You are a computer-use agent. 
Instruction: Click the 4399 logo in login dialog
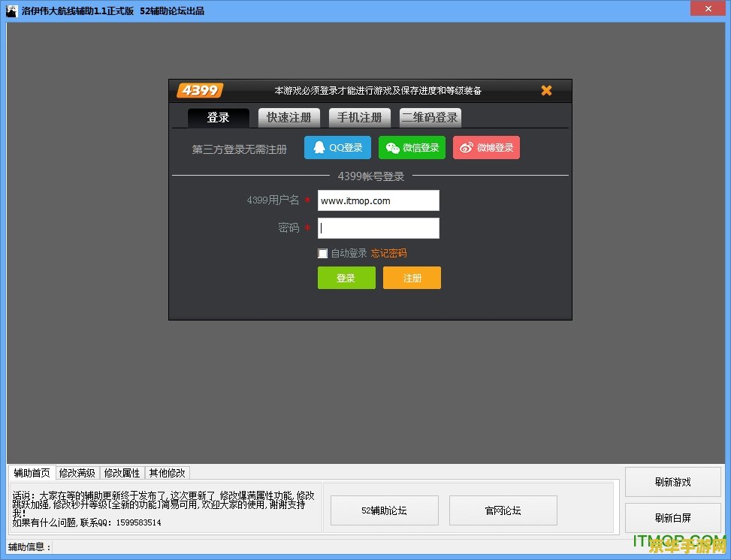tap(200, 90)
